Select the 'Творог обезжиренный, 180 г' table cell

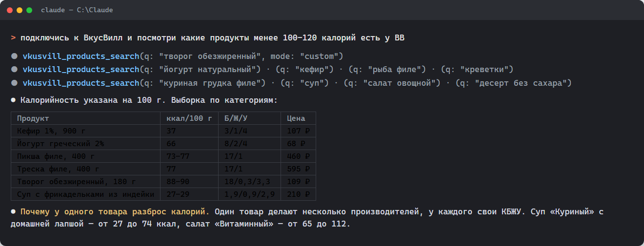(x=86, y=182)
